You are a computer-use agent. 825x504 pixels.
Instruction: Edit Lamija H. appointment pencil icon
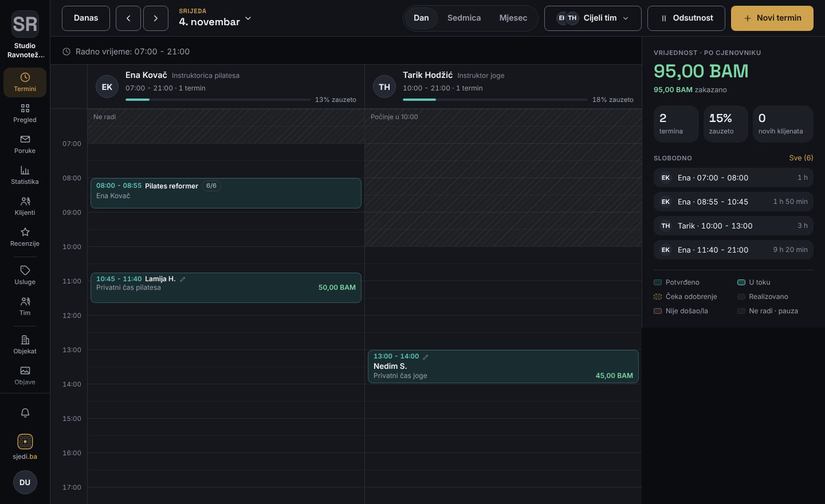183,279
